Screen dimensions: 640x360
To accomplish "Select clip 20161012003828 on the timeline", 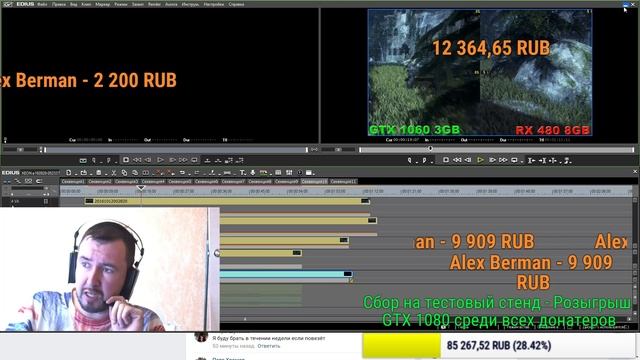I will click(x=227, y=201).
